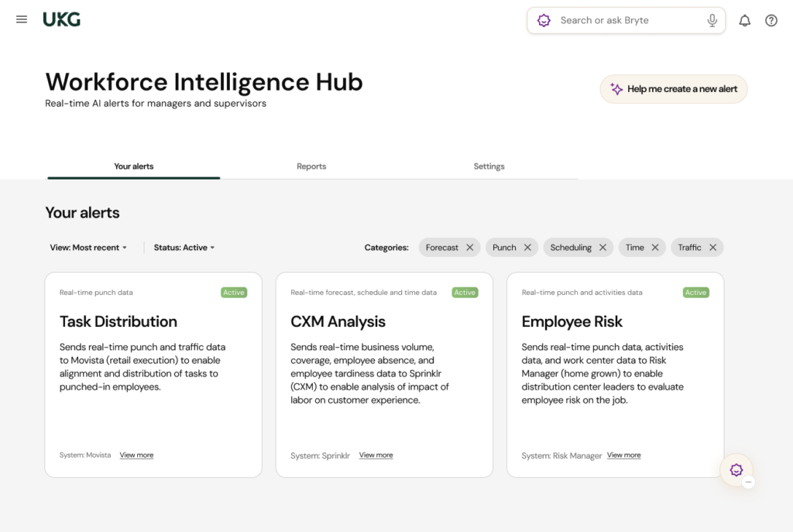Open the hamburger navigation menu
Image resolution: width=793 pixels, height=532 pixels.
(x=22, y=20)
